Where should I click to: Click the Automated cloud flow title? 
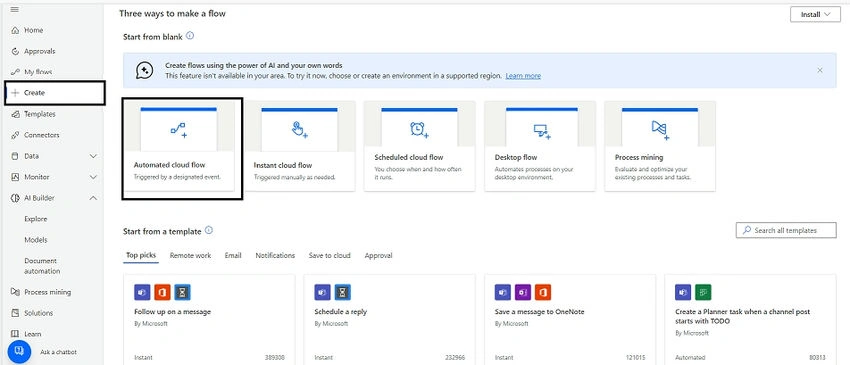[x=170, y=165]
